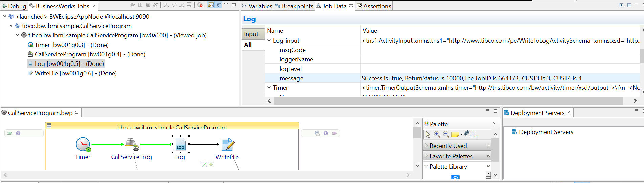Toggle the lock view button in Jobs toolbar

211,5
